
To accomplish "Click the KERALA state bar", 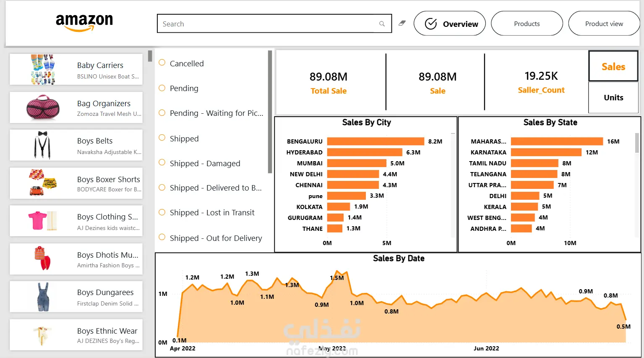I will click(524, 206).
